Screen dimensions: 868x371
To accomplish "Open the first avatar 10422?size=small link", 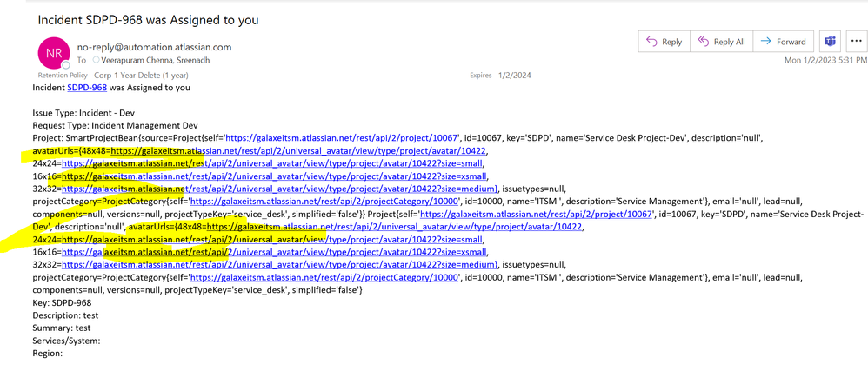I will coord(273,163).
